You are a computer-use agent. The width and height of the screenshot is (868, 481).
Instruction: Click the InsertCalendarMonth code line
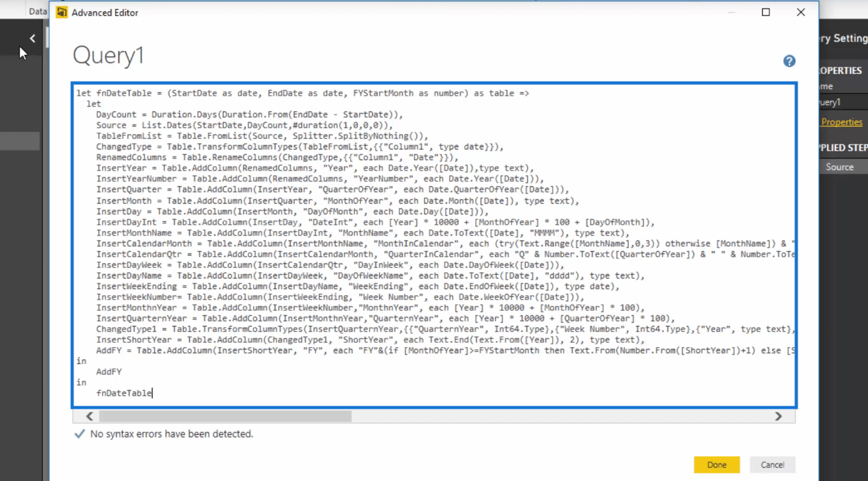coord(446,243)
